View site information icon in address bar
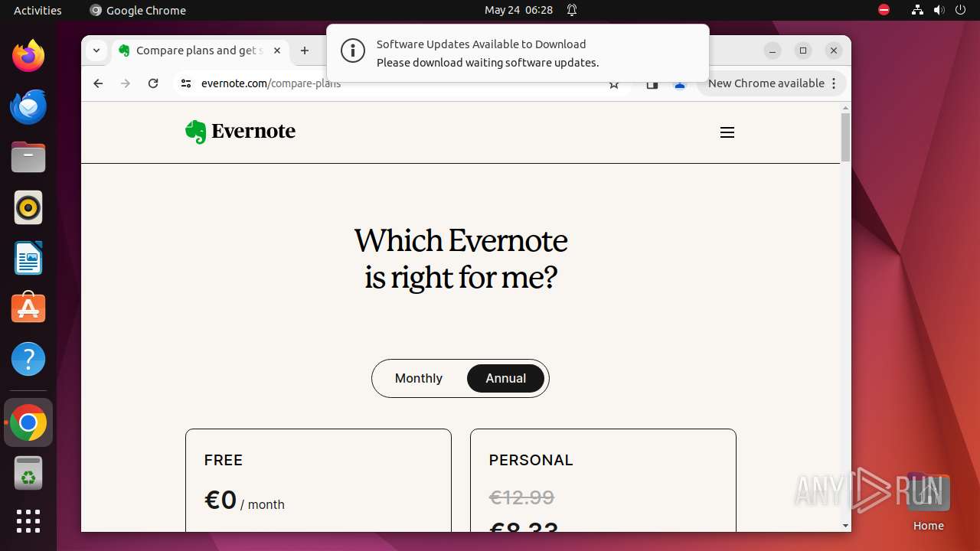The width and height of the screenshot is (980, 551). 185,83
